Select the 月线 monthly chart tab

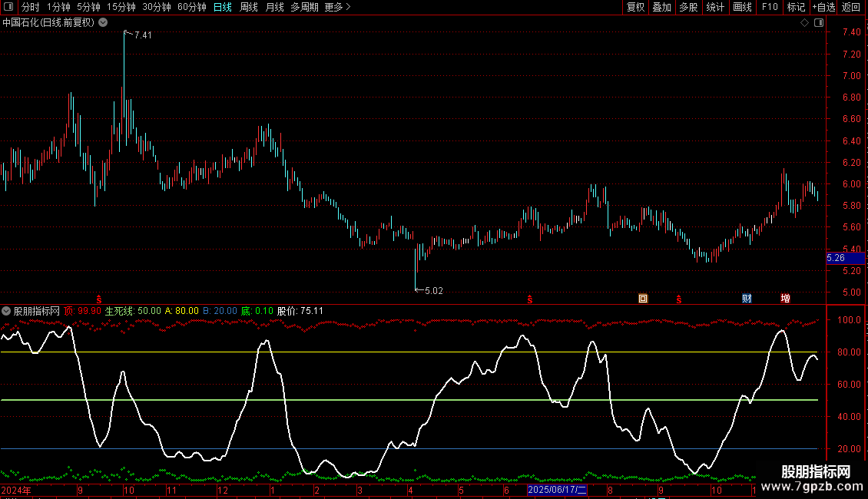(x=274, y=7)
